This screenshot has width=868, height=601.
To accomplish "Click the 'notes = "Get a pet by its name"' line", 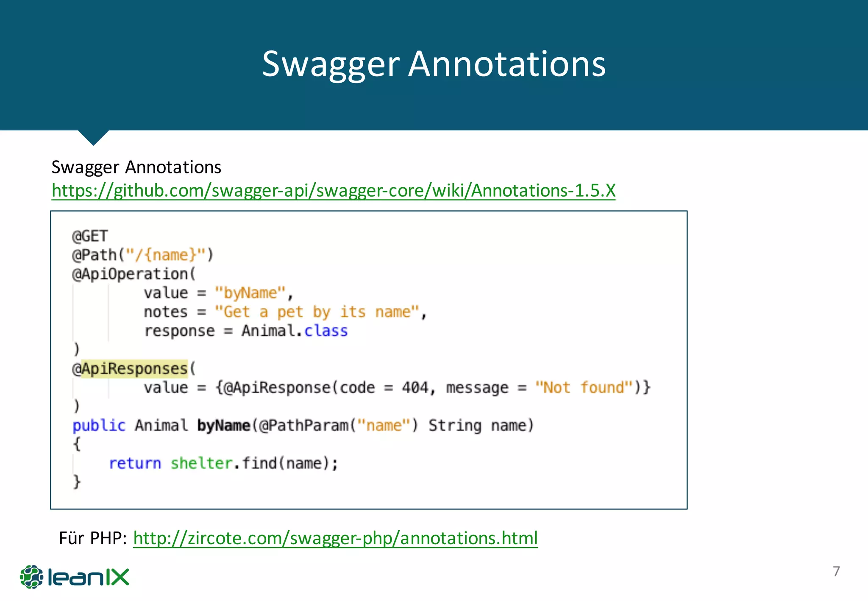I will [285, 312].
